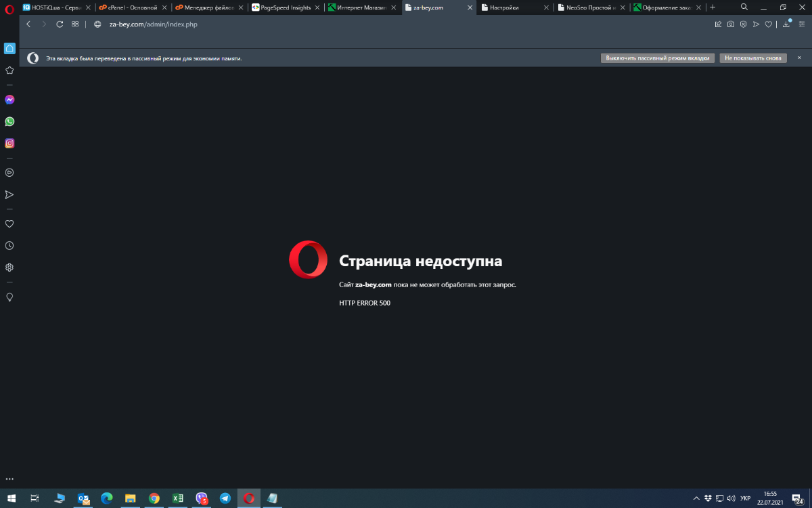Open a new tab with plus button
The height and width of the screenshot is (508, 812).
[713, 7]
